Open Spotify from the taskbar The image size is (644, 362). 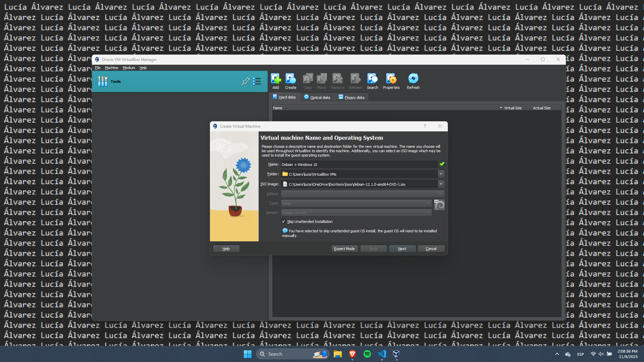coord(367,354)
